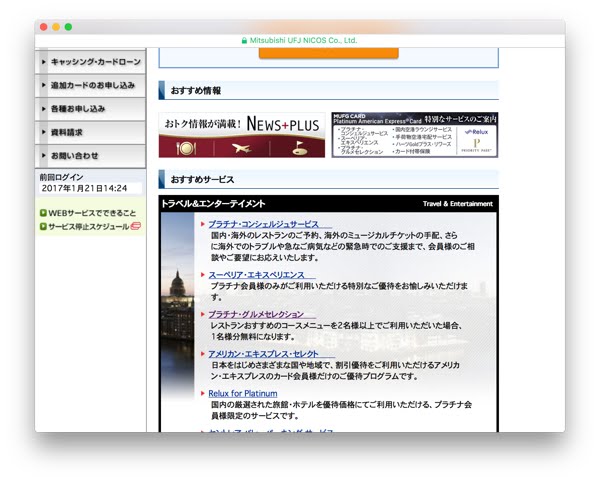Click the red arrow before Relux for Platinum
Image resolution: width=600 pixels, height=482 pixels.
pyautogui.click(x=203, y=393)
